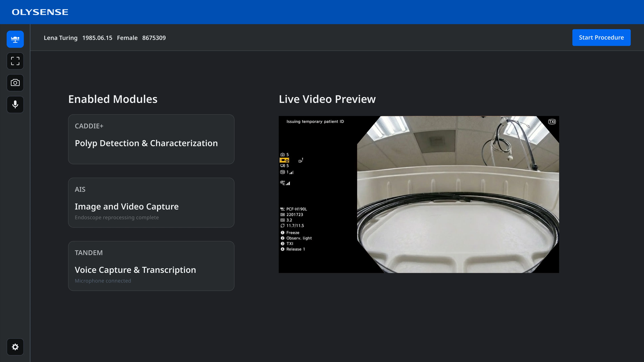Open image capture via the camera sidebar icon
Image resolution: width=644 pixels, height=362 pixels.
tap(15, 83)
